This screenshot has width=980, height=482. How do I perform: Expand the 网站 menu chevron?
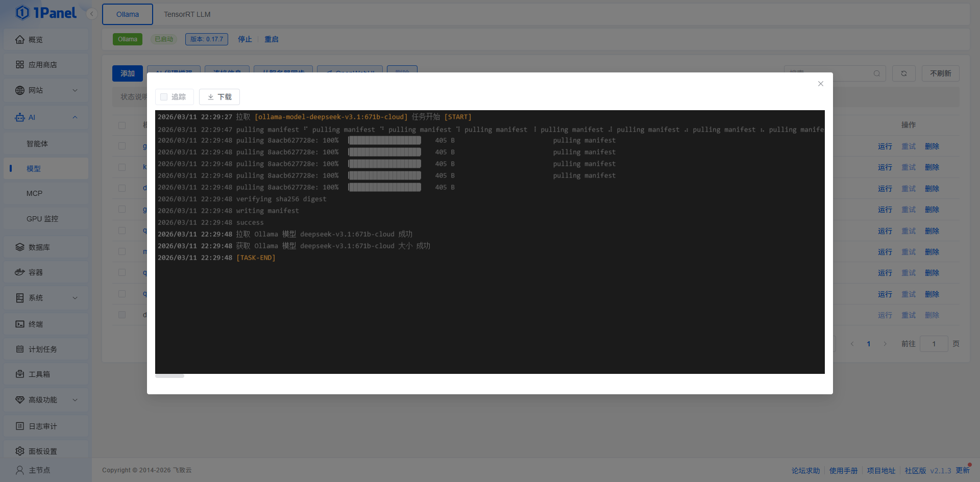coord(75,90)
